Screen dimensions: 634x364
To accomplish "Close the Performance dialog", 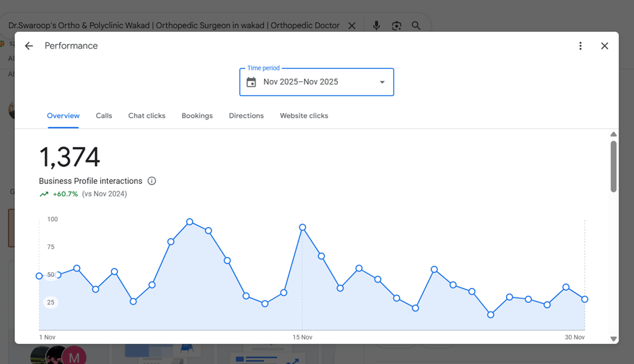I will pyautogui.click(x=605, y=46).
